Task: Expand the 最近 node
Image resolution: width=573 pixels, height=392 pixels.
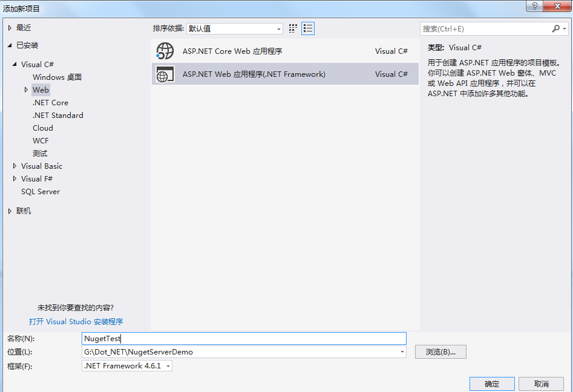Action: (10, 28)
